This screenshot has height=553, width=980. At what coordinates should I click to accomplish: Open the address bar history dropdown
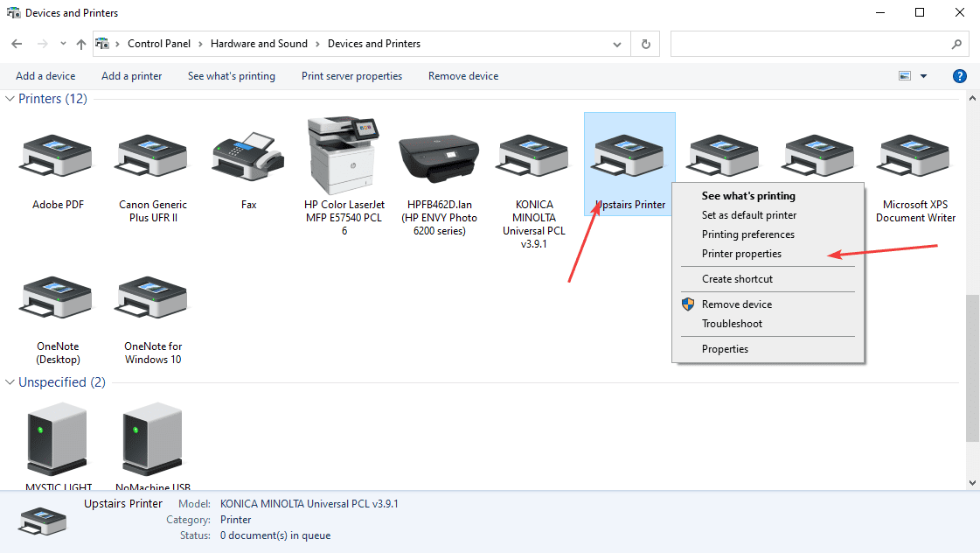(x=617, y=44)
